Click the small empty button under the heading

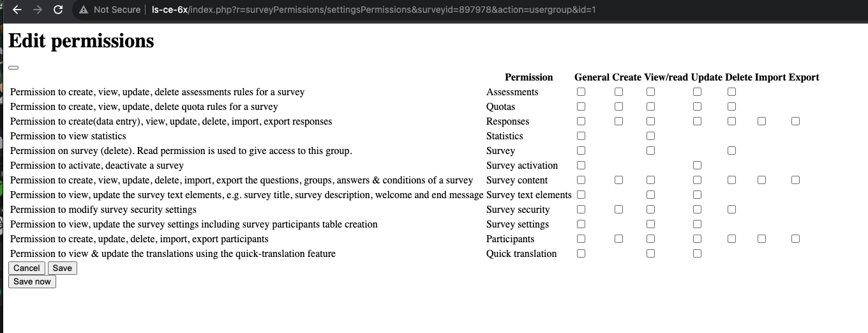13,67
